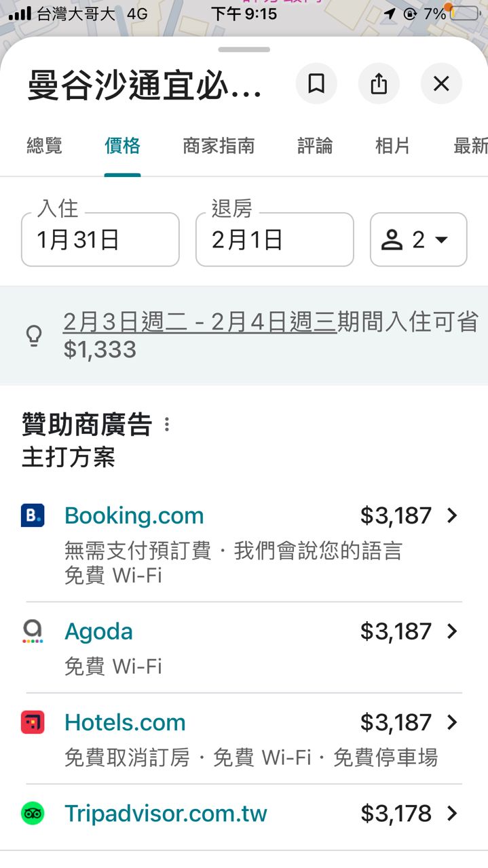Expand the Booking.com $3,187 offer chevron
Viewport: 488px width, 868px height.
click(453, 516)
